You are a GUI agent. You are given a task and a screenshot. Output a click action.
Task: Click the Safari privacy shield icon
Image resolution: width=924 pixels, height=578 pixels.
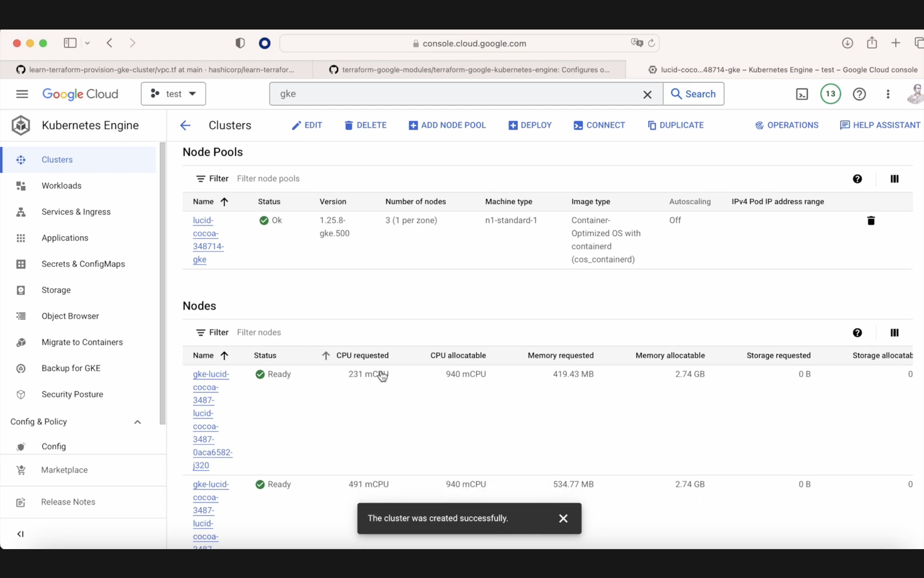click(240, 43)
